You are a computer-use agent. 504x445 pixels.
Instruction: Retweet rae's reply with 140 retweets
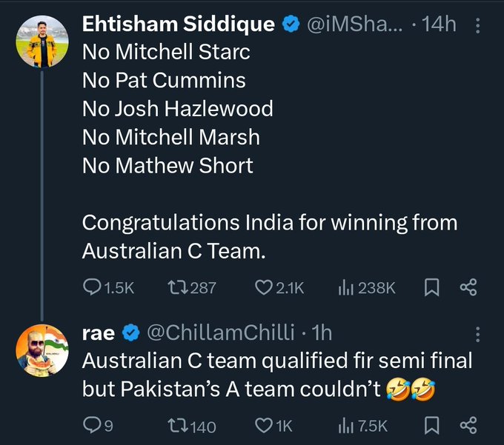[192, 426]
